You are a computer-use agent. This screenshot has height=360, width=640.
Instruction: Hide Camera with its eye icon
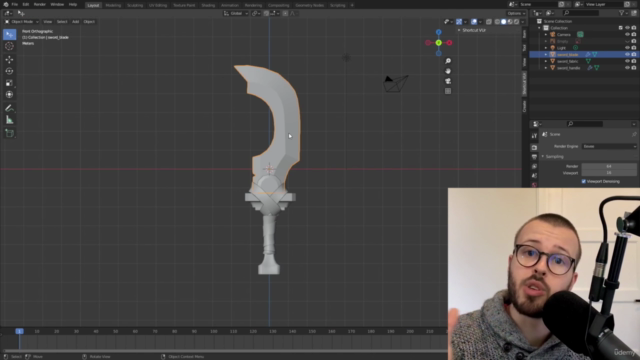[x=627, y=35]
